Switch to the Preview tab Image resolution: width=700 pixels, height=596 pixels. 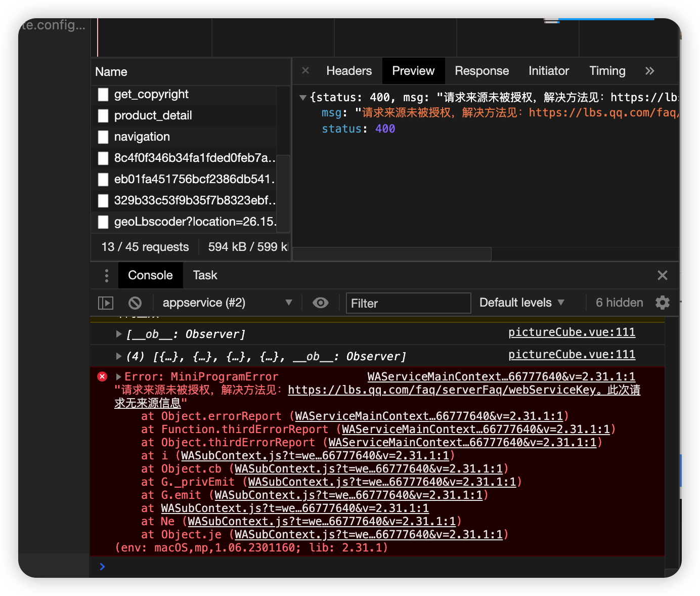[413, 71]
